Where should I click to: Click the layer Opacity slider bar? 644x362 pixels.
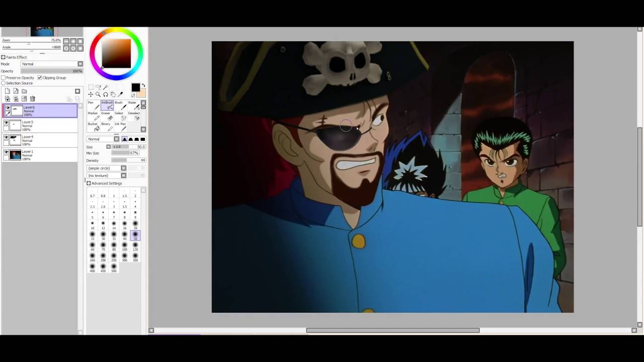point(52,71)
